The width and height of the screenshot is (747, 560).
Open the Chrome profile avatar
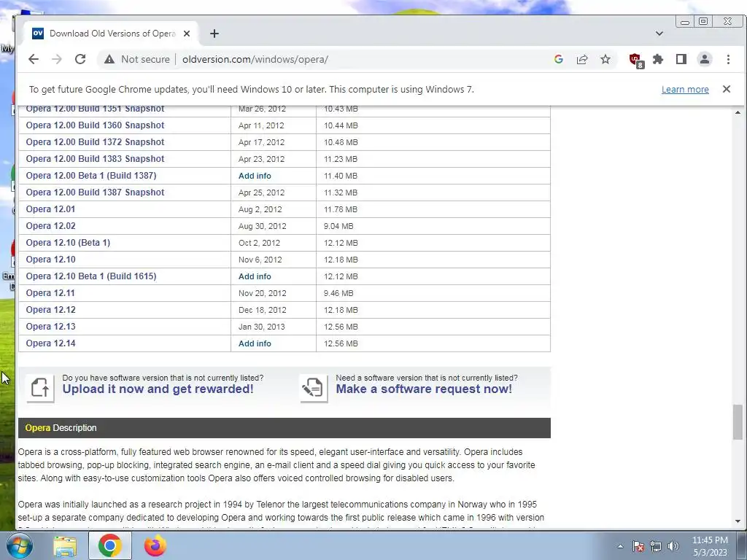705,59
